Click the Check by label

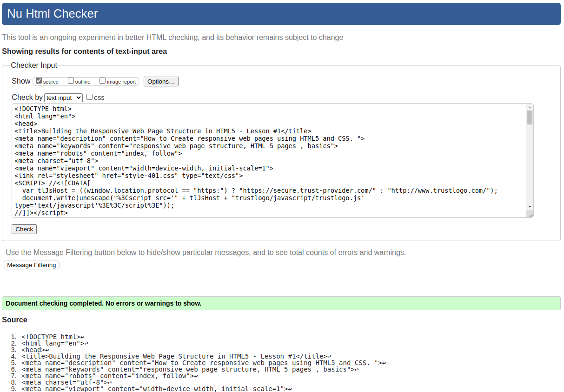click(x=27, y=97)
